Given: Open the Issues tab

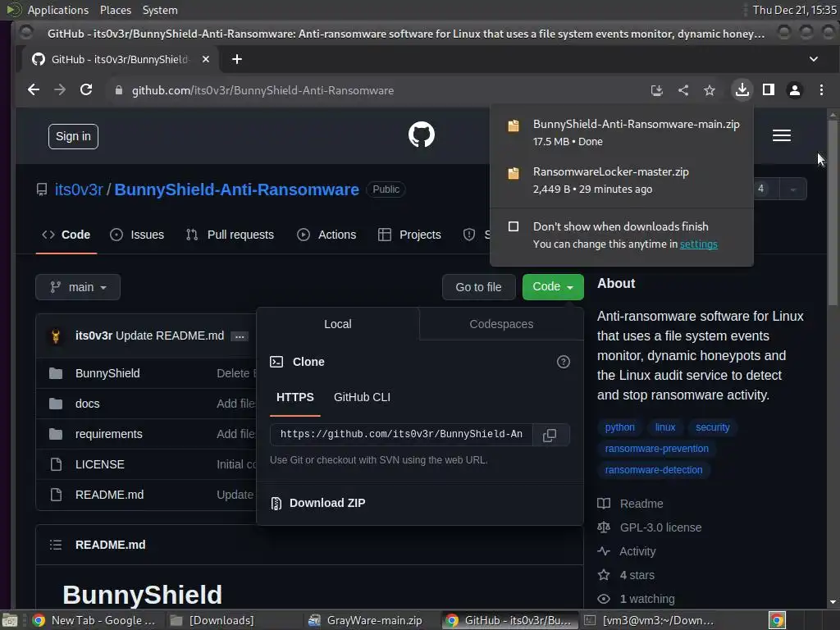Looking at the screenshot, I should click(137, 235).
